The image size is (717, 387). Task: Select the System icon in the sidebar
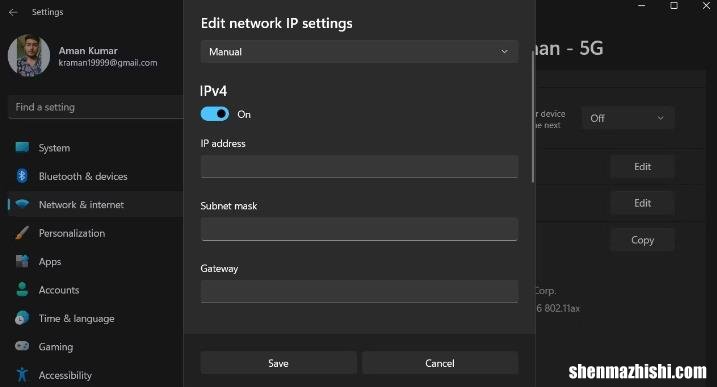(x=22, y=147)
